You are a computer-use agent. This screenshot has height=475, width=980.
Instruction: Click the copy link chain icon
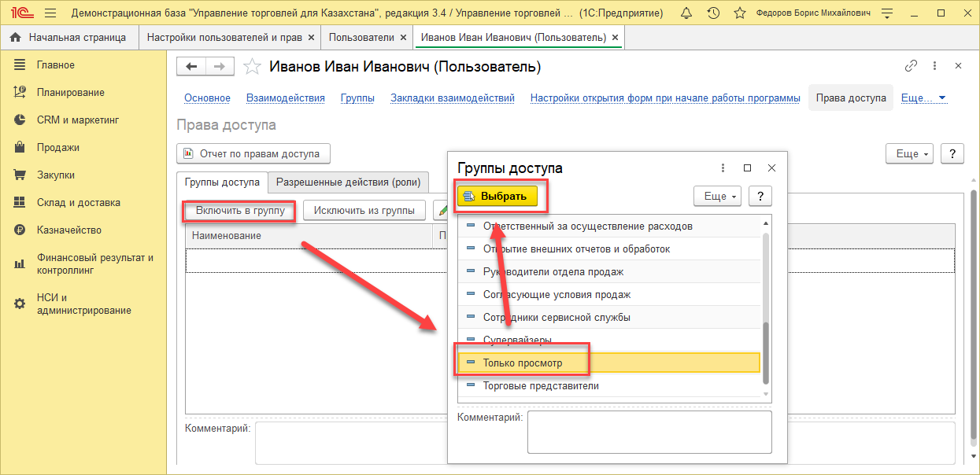(912, 66)
